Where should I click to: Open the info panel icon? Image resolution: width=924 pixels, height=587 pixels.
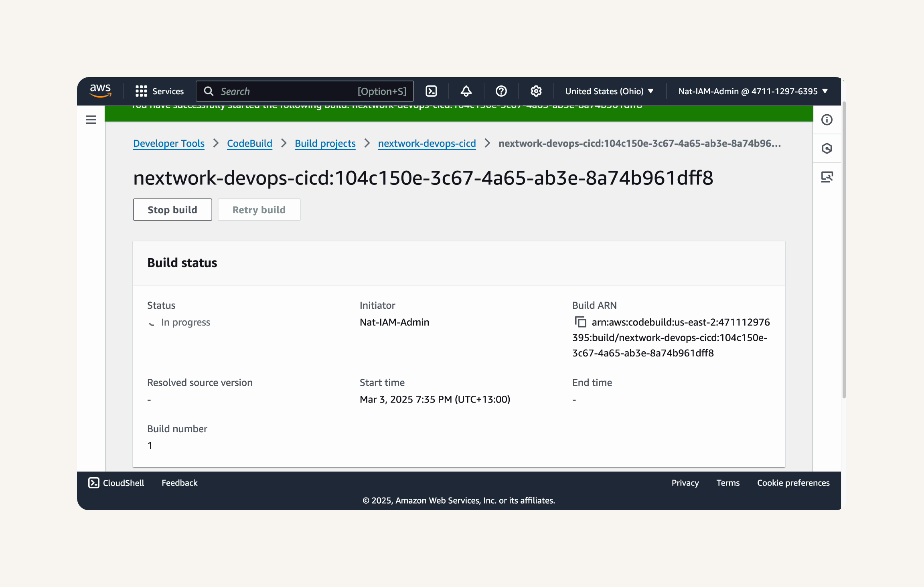click(x=827, y=119)
